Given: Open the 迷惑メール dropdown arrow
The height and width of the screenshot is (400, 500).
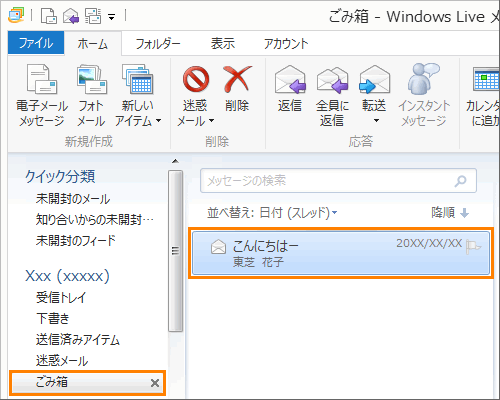Looking at the screenshot, I should (x=212, y=120).
